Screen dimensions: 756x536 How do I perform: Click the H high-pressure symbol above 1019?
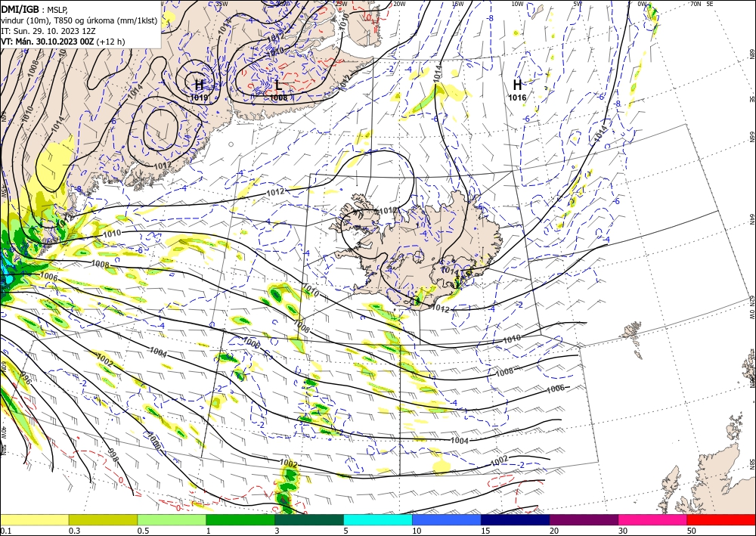(x=199, y=85)
